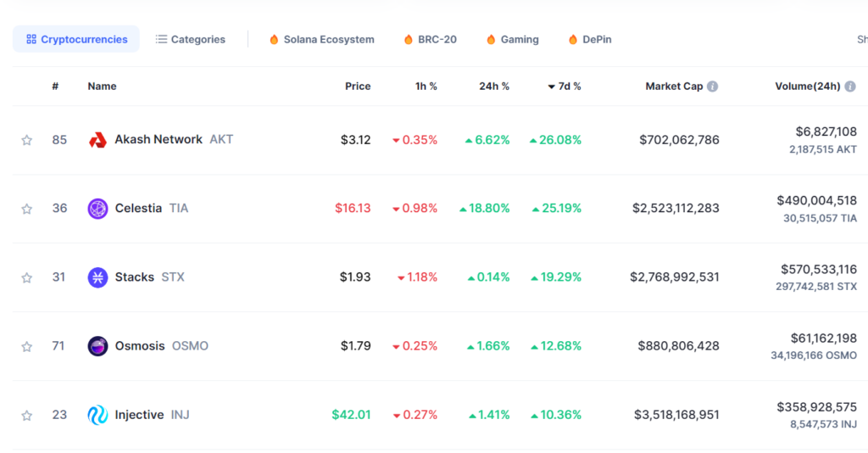Click the Solana Ecosystem flame icon
This screenshot has width=868, height=453.
point(274,40)
